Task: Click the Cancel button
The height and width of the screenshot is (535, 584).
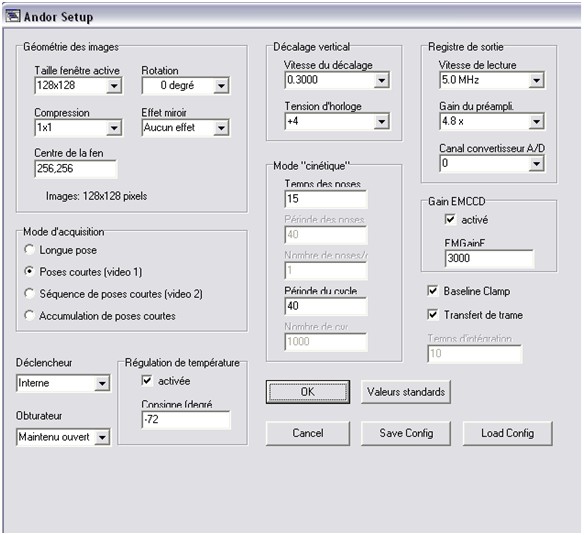Action: click(308, 433)
